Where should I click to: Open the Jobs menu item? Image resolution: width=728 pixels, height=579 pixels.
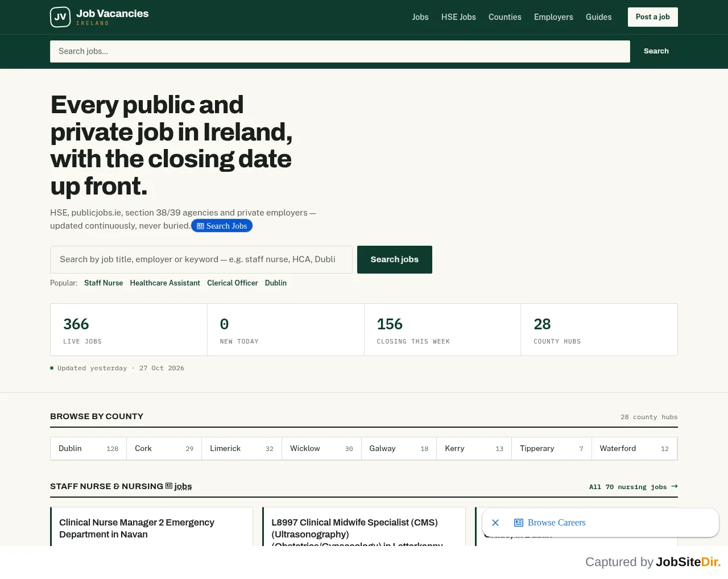coord(420,17)
